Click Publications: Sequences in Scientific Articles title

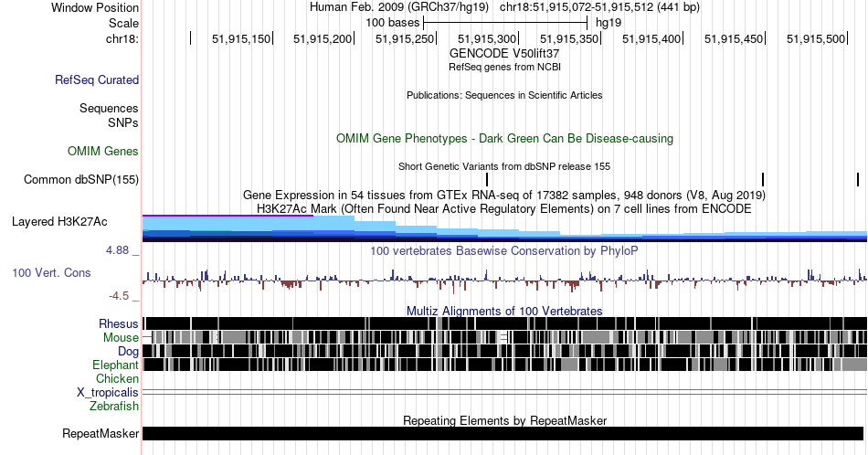(504, 95)
